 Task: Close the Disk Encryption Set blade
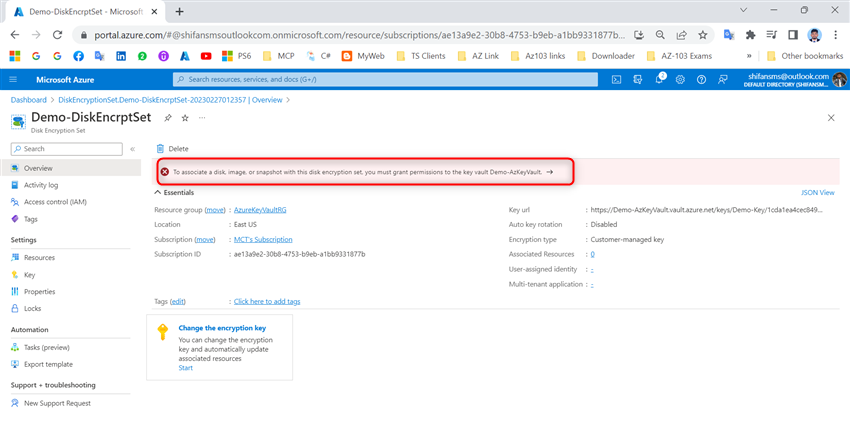click(830, 118)
